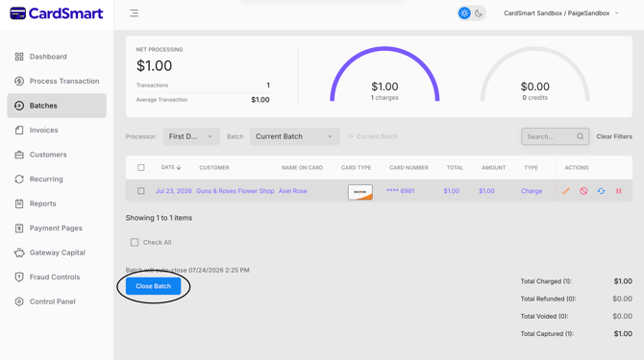Image resolution: width=644 pixels, height=360 pixels.
Task: Sort by the AMOUNT column header
Action: point(493,168)
